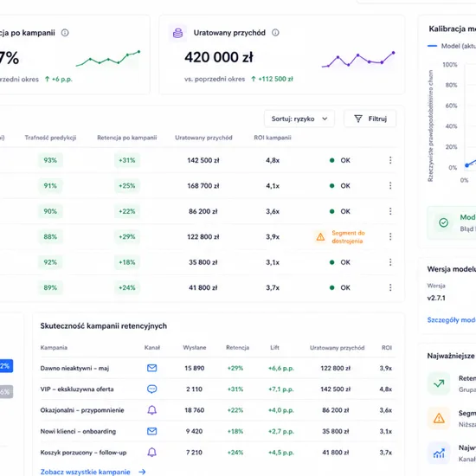
Task: Click the purple coins icon on revenue card
Action: [178, 33]
